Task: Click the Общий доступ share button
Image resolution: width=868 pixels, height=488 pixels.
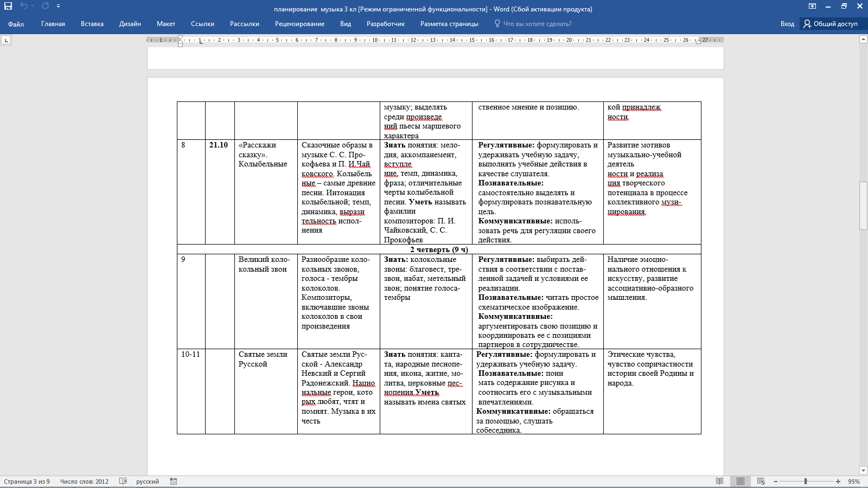Action: 831,24
